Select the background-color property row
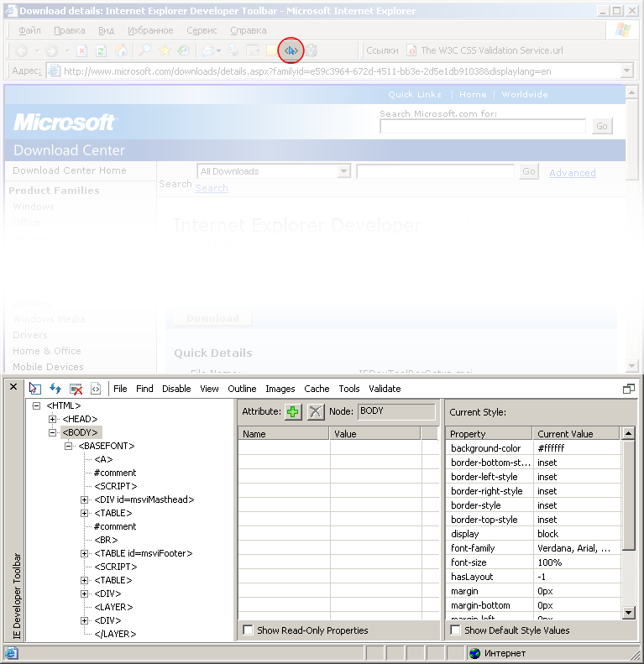644x664 pixels. tap(533, 448)
